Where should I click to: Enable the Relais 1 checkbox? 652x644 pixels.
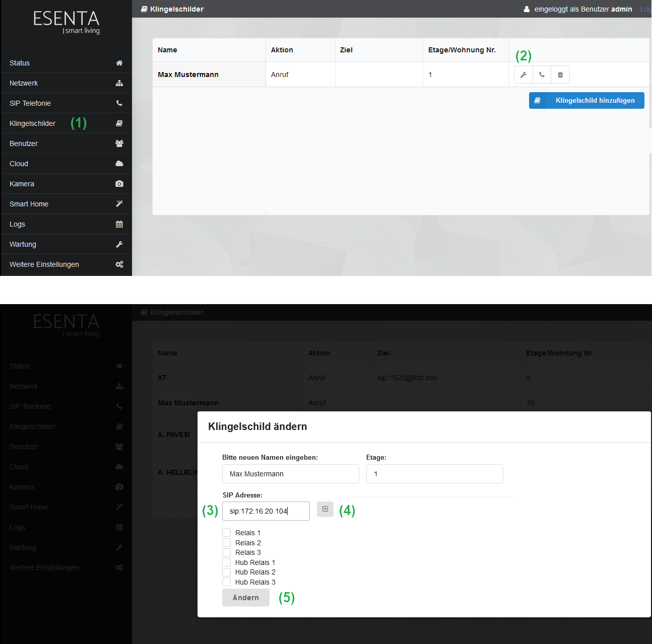(x=227, y=533)
